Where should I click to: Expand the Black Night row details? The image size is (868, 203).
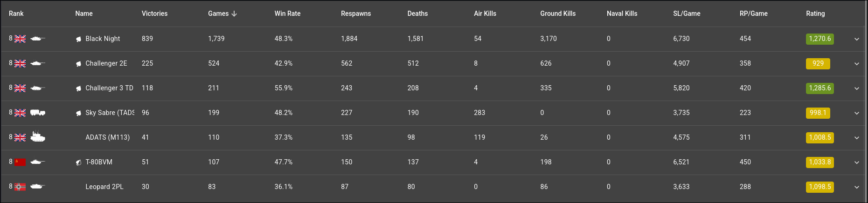(x=856, y=39)
